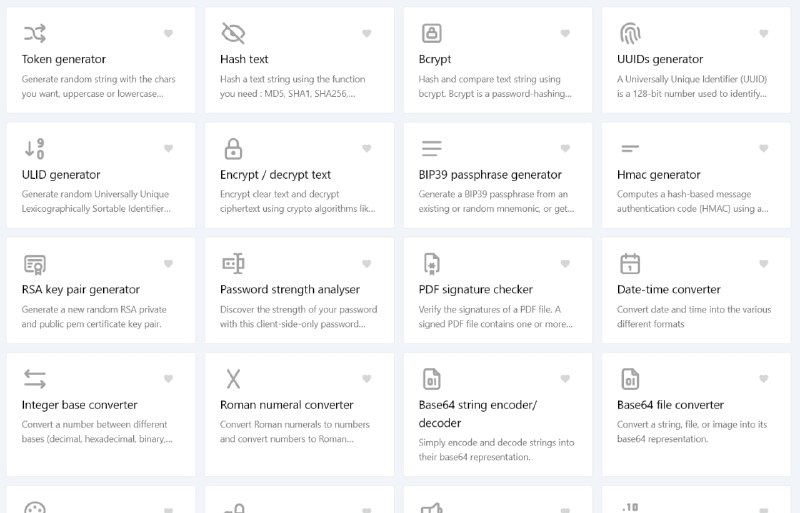Open the BIP39 passphrase generator tool

click(498, 175)
